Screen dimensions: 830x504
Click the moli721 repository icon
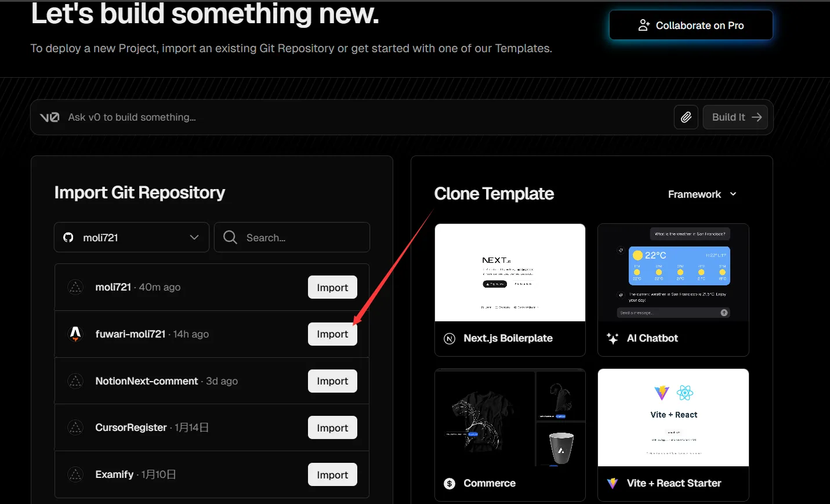[x=75, y=287]
